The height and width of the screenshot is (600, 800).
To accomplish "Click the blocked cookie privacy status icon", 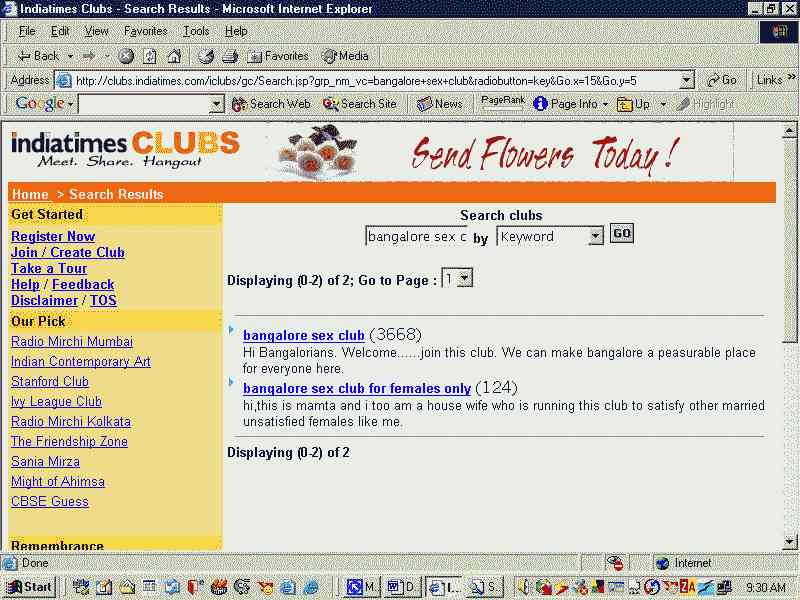I will point(615,563).
